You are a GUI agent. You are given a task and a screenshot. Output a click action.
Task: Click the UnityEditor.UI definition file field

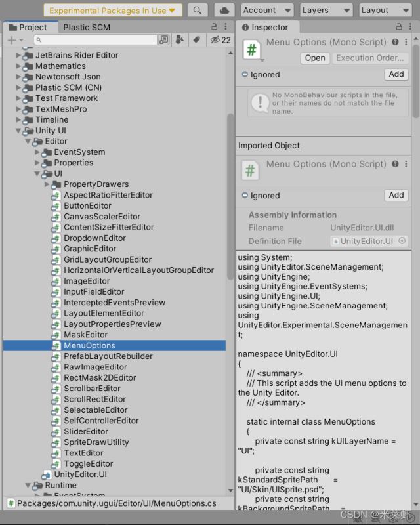[x=369, y=241]
